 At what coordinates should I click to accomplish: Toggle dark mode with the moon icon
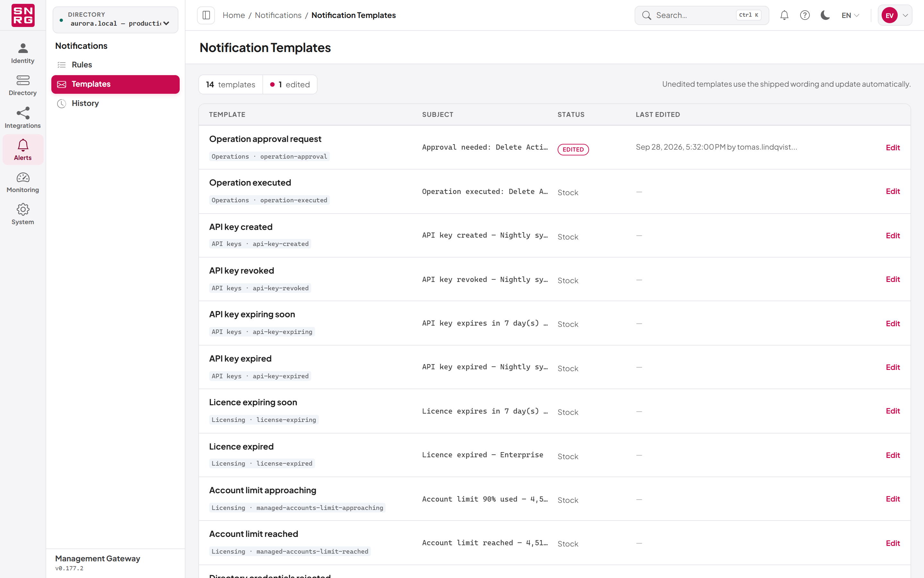tap(825, 15)
